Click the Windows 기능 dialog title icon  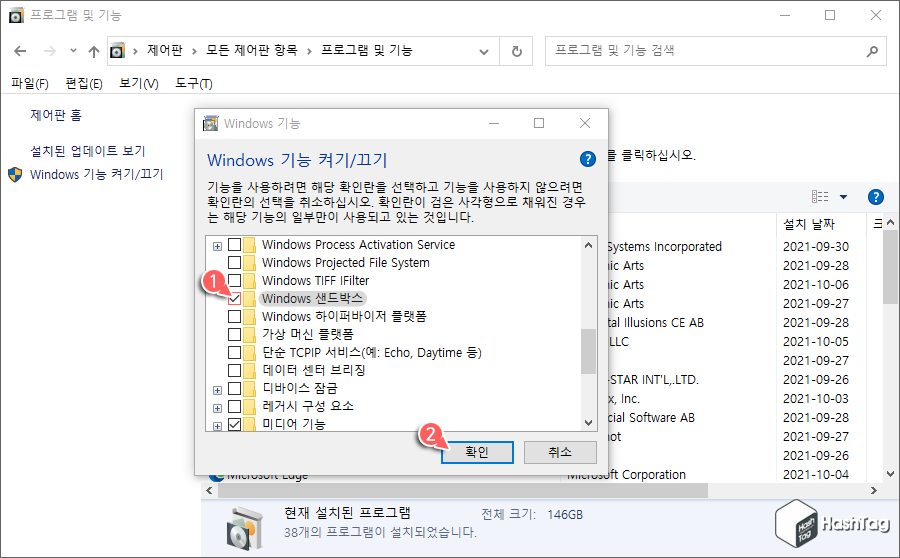pyautogui.click(x=211, y=123)
